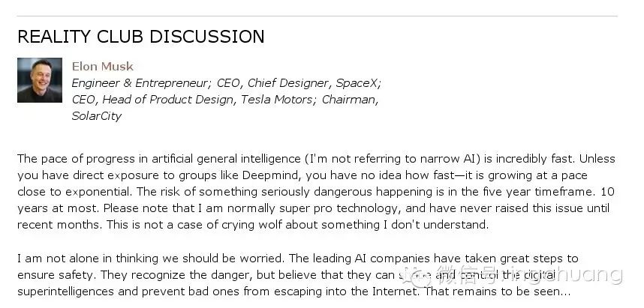Image resolution: width=644 pixels, height=308 pixels.
Task: Click the word 'superintelligences' in the last line
Action: 65,292
